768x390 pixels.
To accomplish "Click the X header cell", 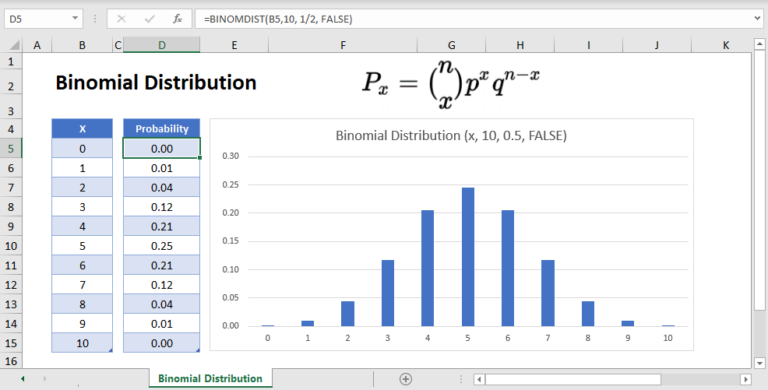I will (x=82, y=129).
